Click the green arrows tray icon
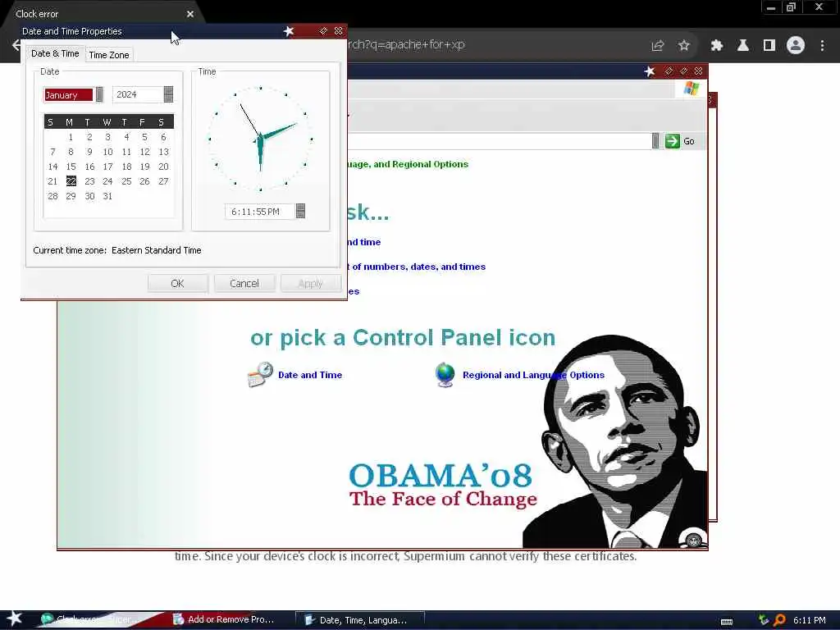The height and width of the screenshot is (630, 840). click(x=764, y=620)
